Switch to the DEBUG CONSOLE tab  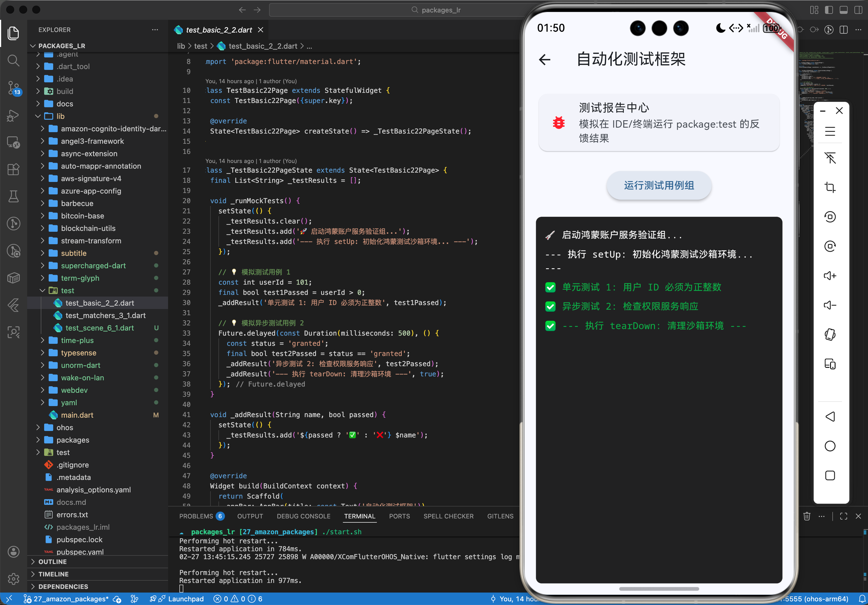303,516
